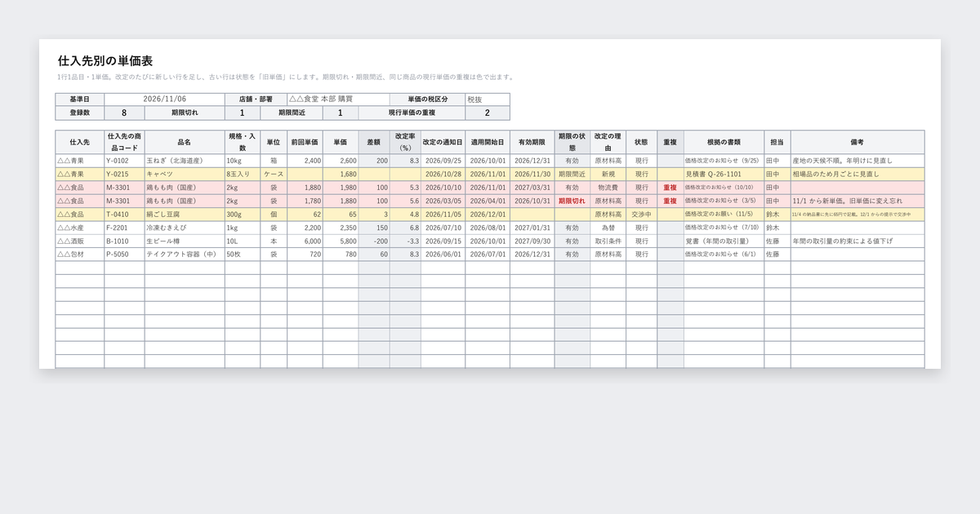Click the 期限切れ summary label

[185, 113]
